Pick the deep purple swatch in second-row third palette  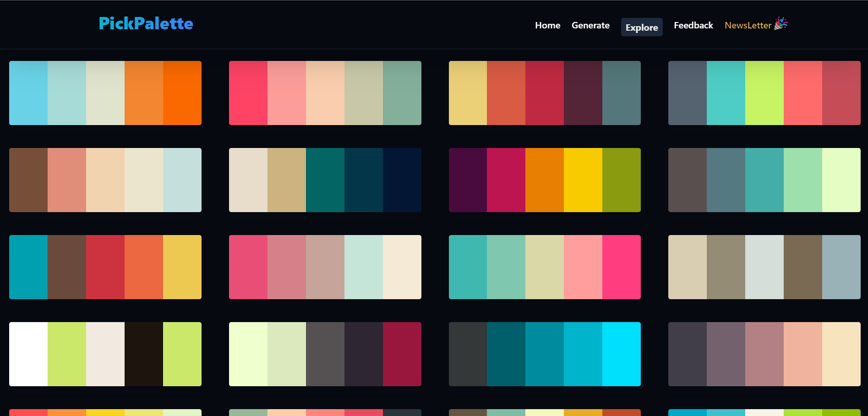coord(468,180)
